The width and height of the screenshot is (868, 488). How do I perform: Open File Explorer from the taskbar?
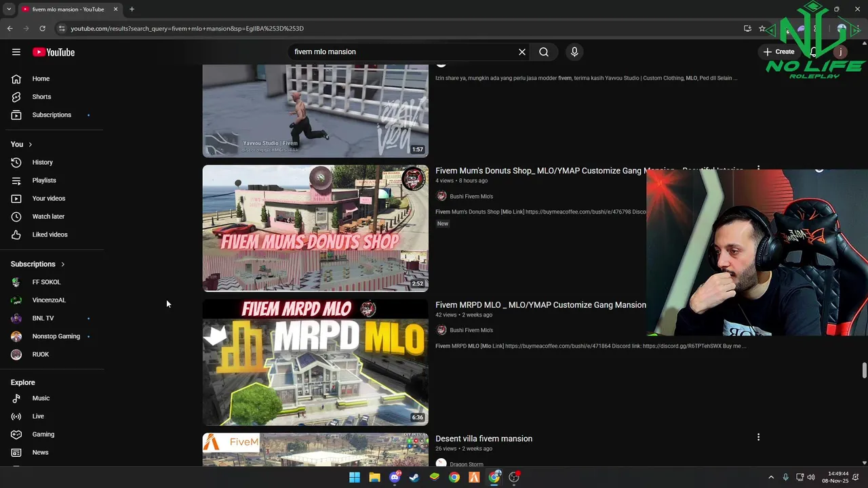374,477
